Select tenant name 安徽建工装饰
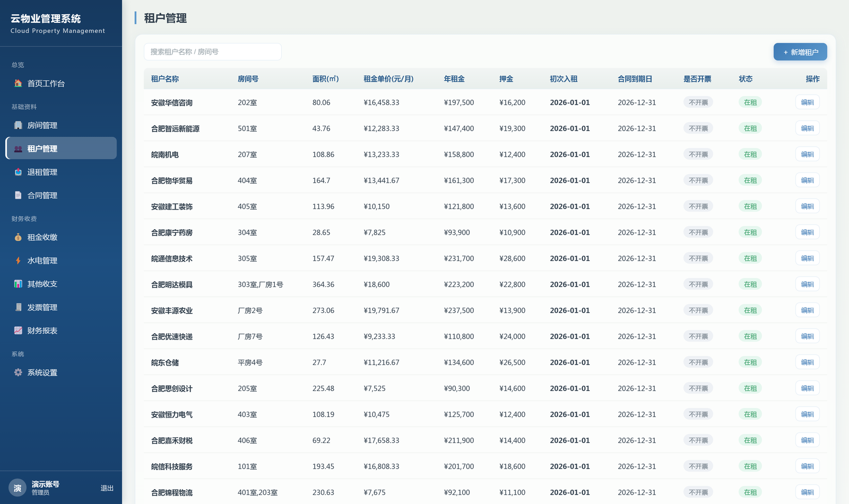The image size is (849, 504). 172,206
